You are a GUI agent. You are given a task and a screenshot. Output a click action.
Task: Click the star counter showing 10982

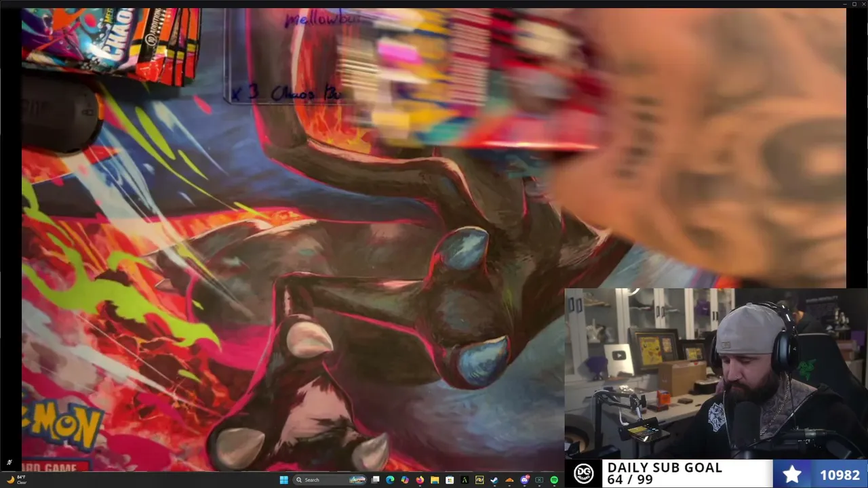821,474
